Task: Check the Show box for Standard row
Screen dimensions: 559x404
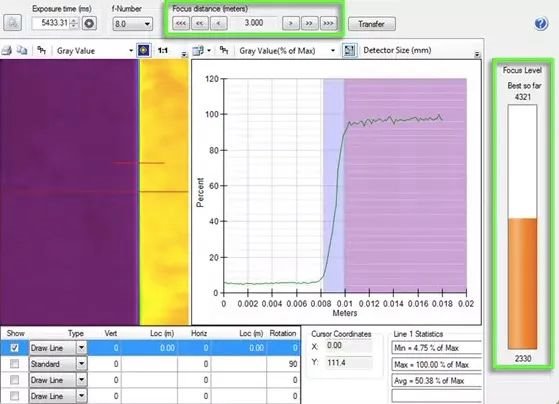Action: tap(14, 364)
